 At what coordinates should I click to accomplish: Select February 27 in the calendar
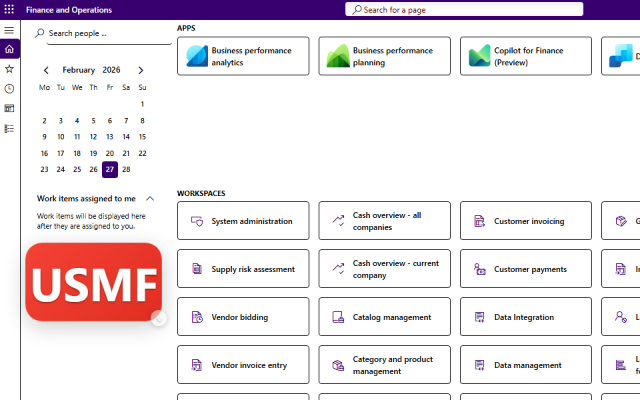(110, 169)
